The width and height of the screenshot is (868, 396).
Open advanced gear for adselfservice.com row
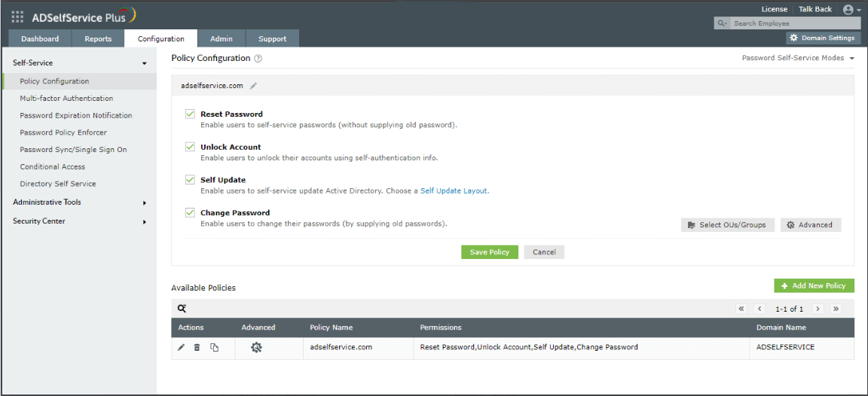[x=256, y=348]
